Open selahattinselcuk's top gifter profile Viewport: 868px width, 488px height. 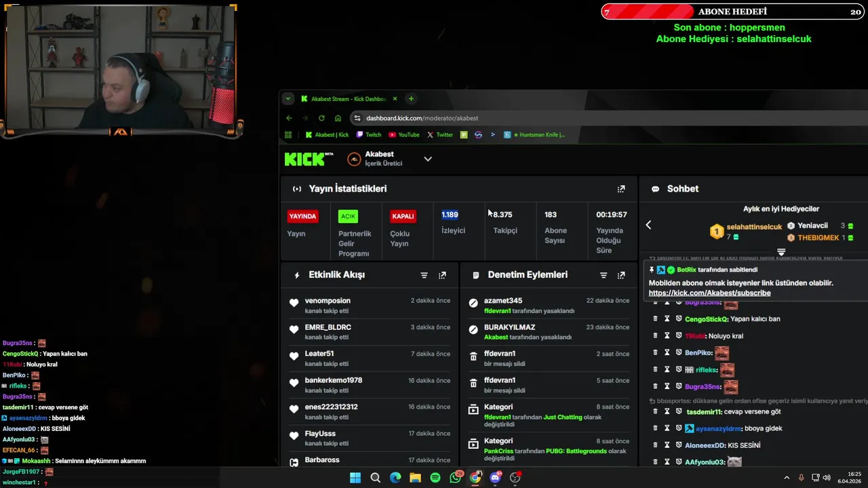[754, 226]
